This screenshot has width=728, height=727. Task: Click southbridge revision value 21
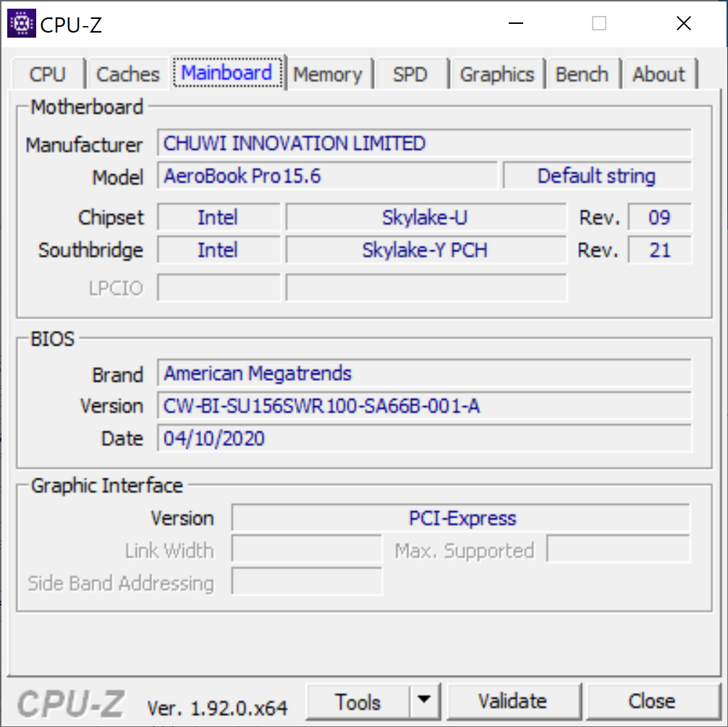point(659,250)
